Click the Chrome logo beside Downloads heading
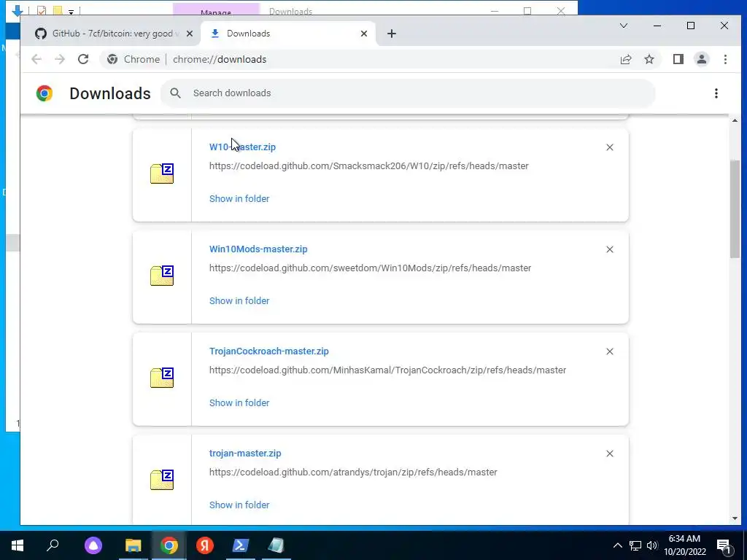The width and height of the screenshot is (747, 560). point(44,93)
